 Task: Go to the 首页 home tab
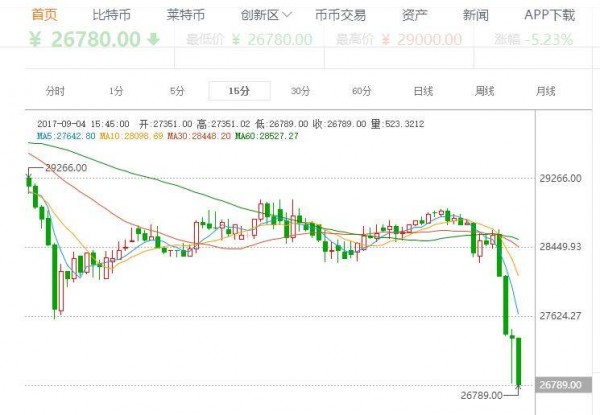tap(45, 15)
